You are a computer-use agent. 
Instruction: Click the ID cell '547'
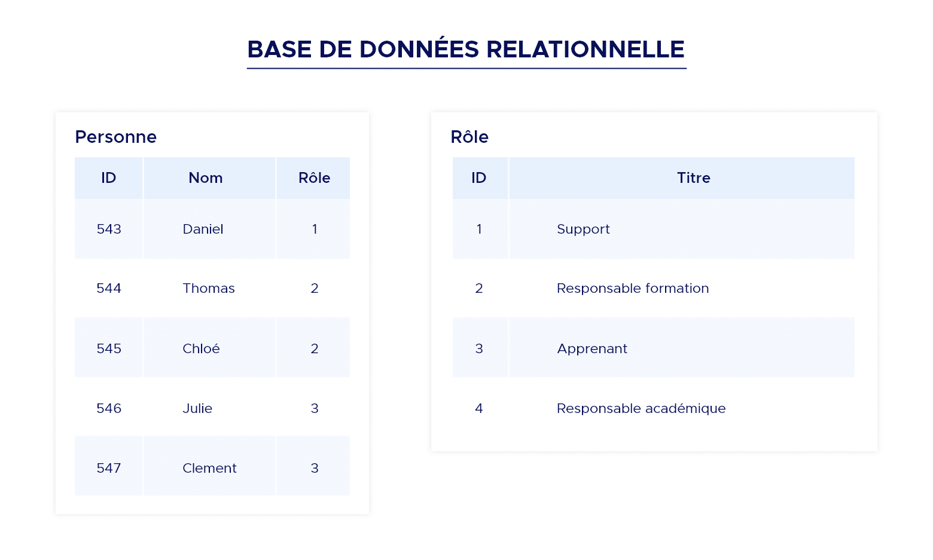pyautogui.click(x=109, y=469)
